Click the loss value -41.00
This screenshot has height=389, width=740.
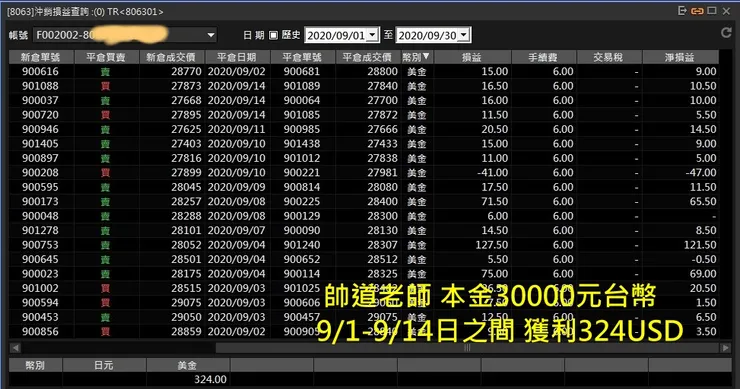coord(493,172)
